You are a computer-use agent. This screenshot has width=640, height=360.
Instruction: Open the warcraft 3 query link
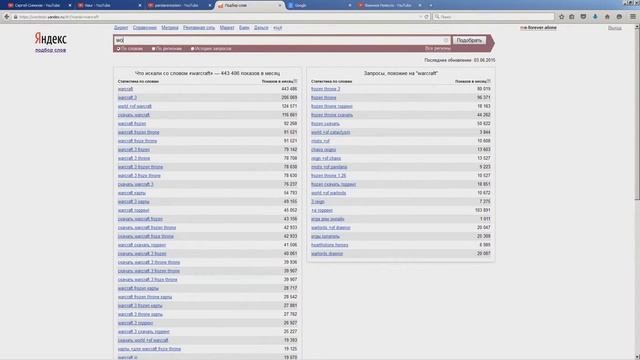click(127, 98)
